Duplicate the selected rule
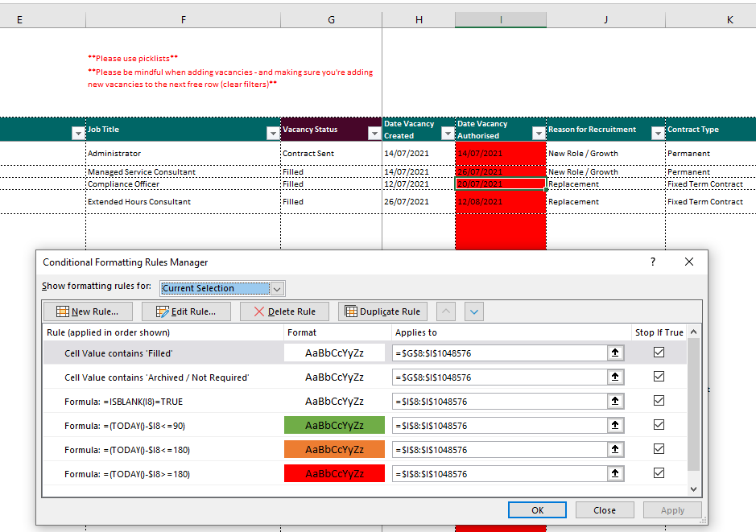Image resolution: width=756 pixels, height=532 pixels. point(382,311)
